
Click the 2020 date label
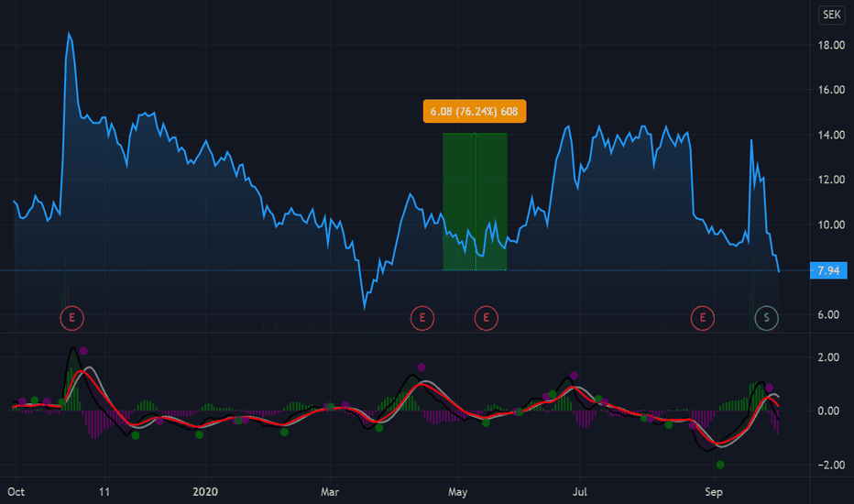click(205, 492)
